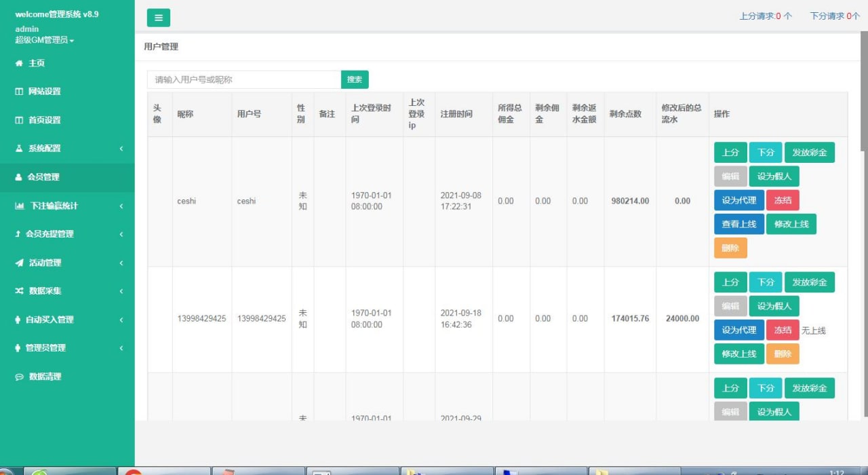868x475 pixels.
Task: Open the 下分请求 notification link
Action: [x=834, y=16]
